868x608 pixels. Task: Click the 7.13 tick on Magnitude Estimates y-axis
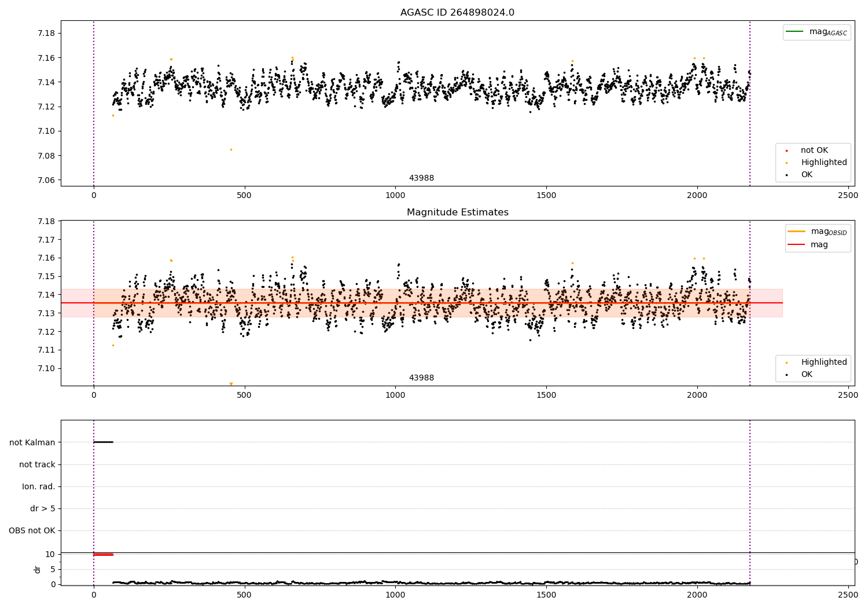coord(46,313)
